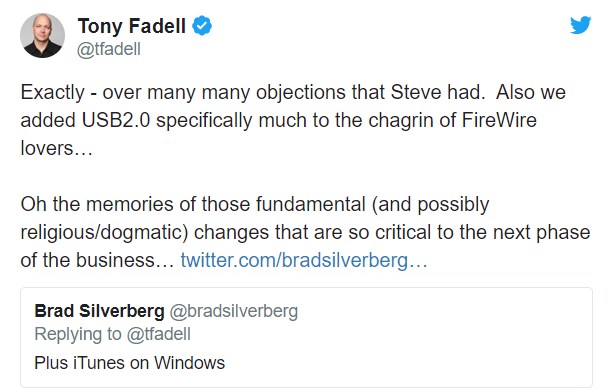Viewport: 610px width, 388px height.
Task: Click the 'Replying to' text in quoted tweet
Action: [78, 334]
